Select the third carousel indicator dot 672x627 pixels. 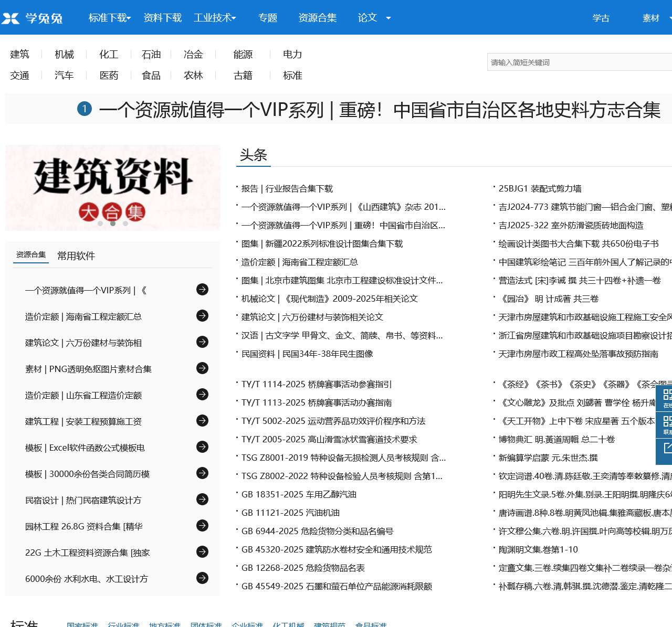(x=125, y=224)
